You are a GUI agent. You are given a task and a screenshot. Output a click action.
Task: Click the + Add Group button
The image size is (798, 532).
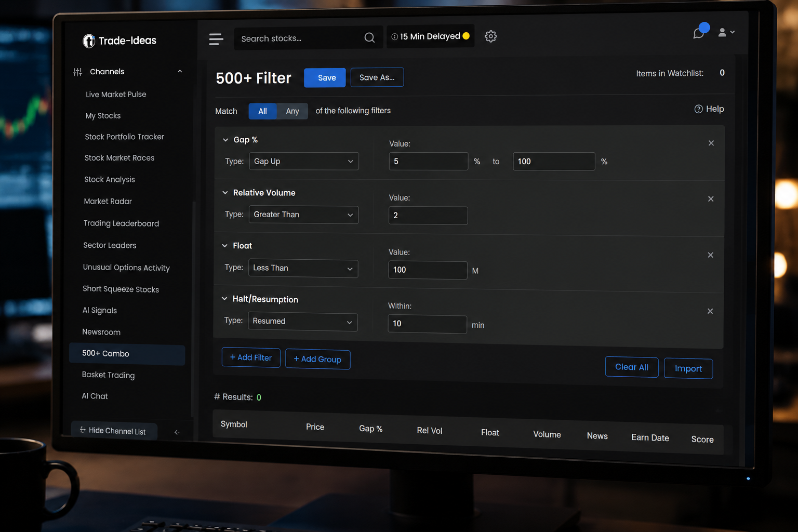pos(318,360)
